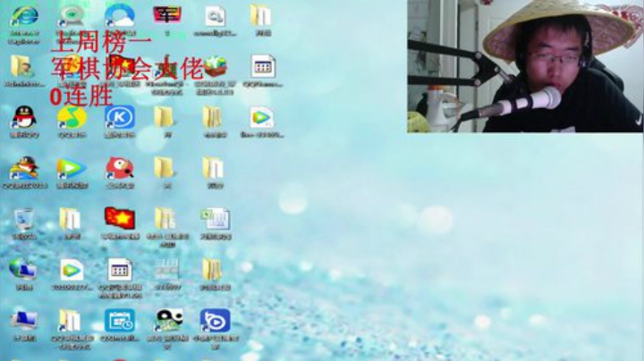Open folder containing documents beside red flag

coord(165,220)
